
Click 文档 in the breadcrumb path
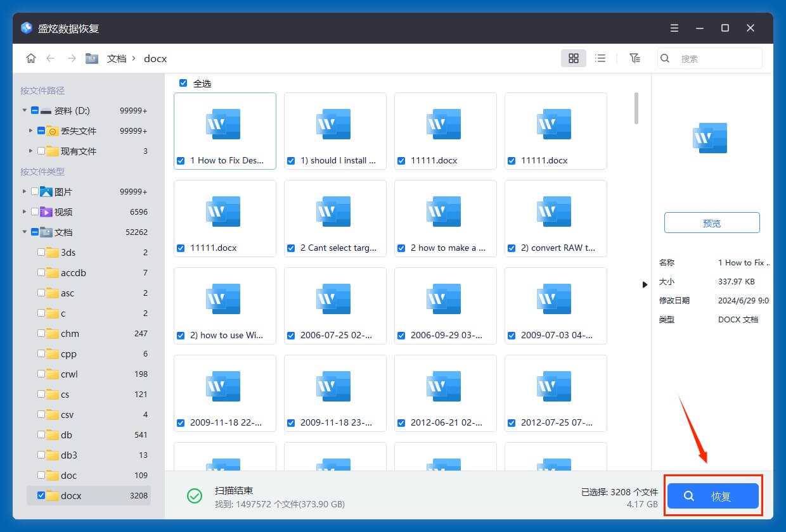(117, 58)
